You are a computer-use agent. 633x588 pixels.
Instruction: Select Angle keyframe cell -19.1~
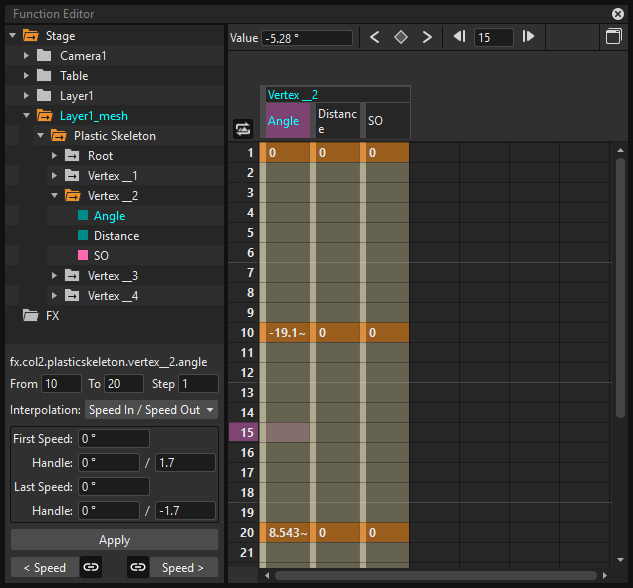click(x=288, y=333)
